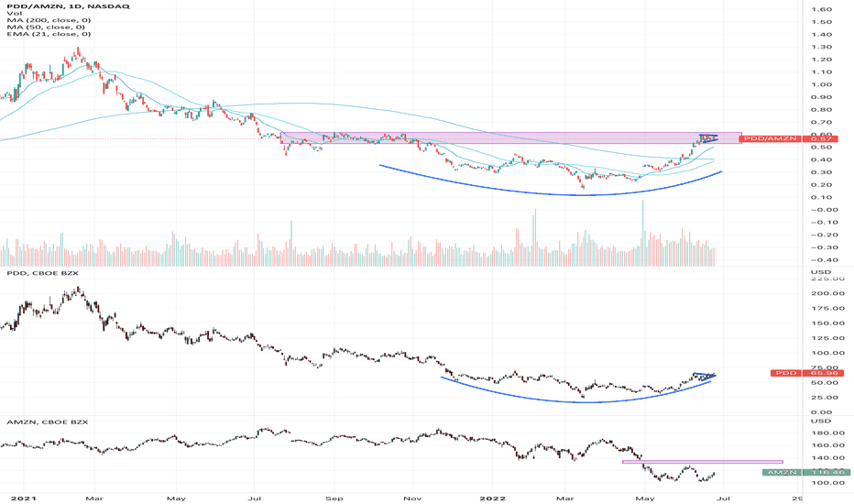
Task: Select the PDD, CBOE BZX pane title
Action: pyautogui.click(x=42, y=273)
